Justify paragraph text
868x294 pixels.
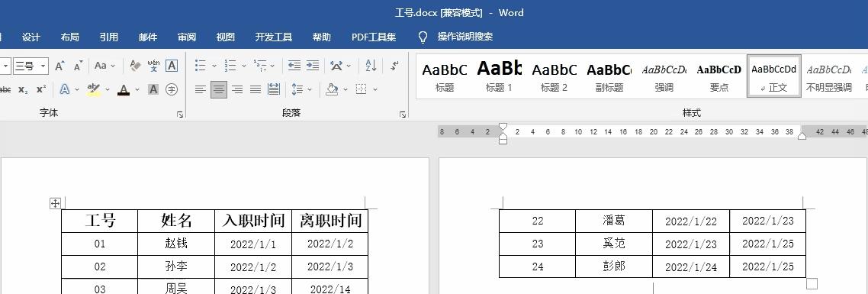tap(256, 89)
